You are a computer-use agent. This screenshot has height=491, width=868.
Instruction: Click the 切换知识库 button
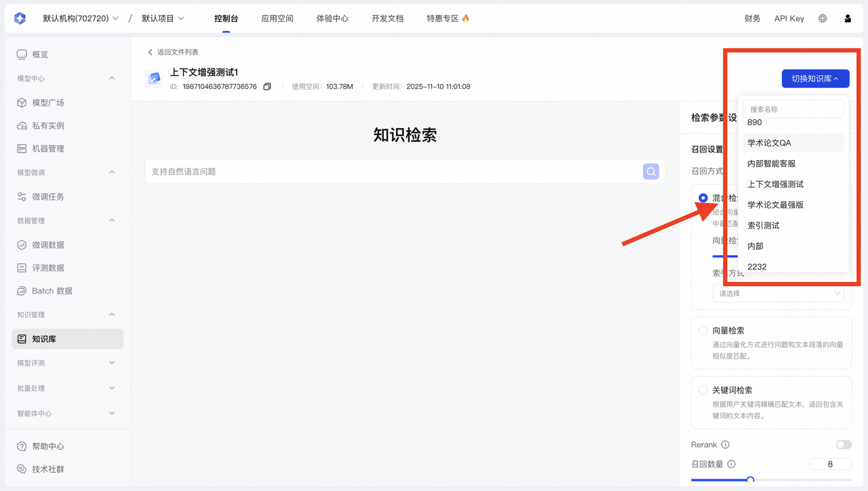(x=815, y=79)
